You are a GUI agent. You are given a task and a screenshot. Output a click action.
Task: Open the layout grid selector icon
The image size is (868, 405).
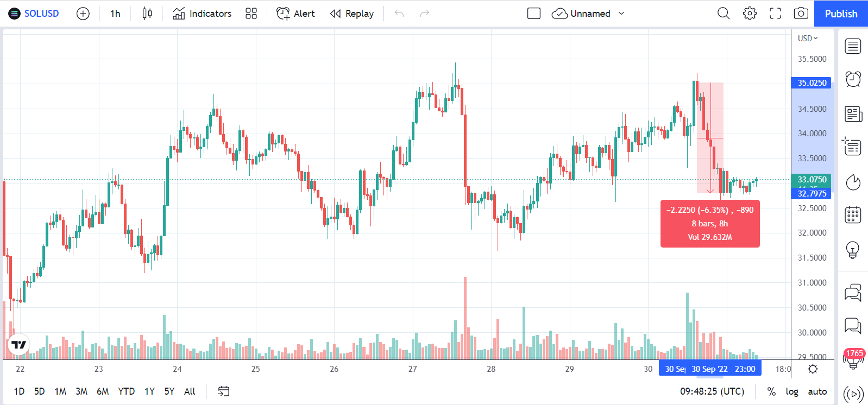[251, 14]
